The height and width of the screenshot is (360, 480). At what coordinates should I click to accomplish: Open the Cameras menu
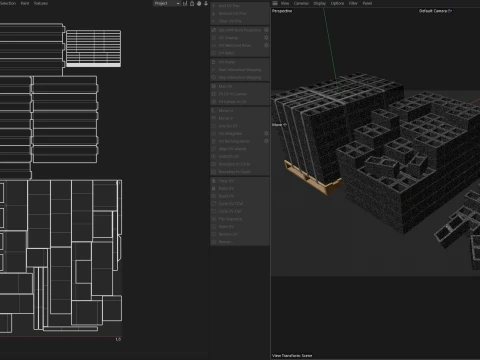[301, 3]
